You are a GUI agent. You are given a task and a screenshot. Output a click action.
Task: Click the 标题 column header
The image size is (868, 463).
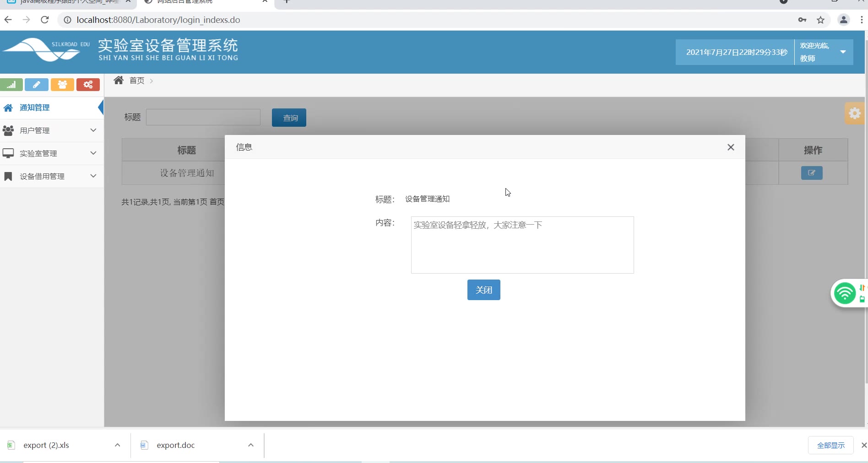click(186, 150)
